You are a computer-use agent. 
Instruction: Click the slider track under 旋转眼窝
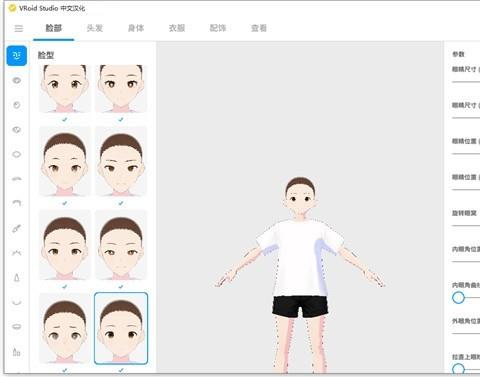466,226
